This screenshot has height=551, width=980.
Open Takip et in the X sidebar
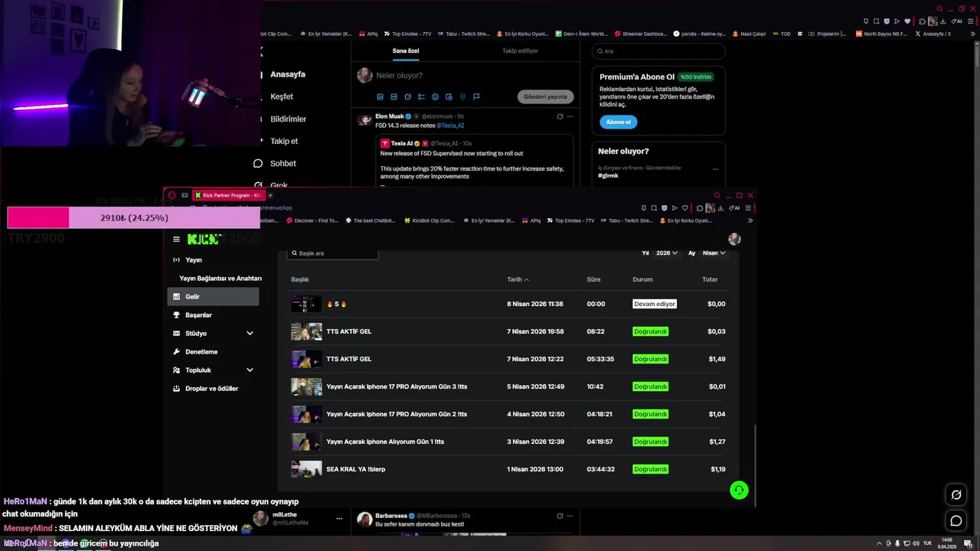coord(284,141)
